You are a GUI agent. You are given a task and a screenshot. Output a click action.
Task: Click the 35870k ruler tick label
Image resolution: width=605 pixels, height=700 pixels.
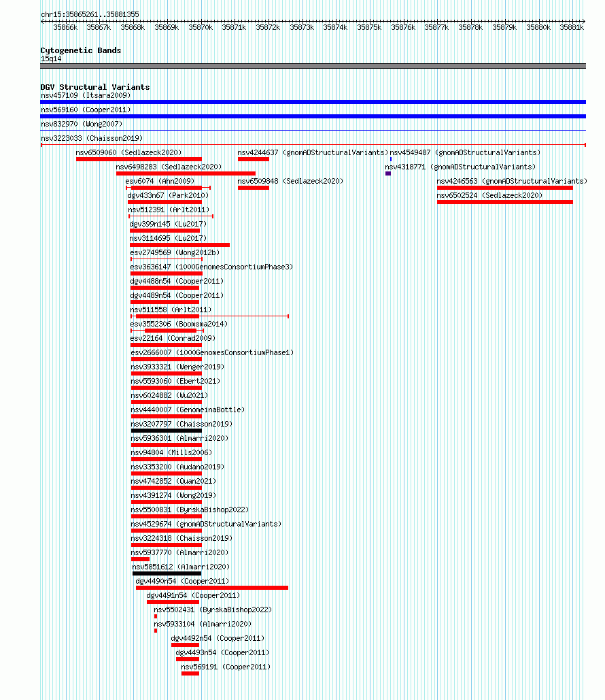point(201,28)
